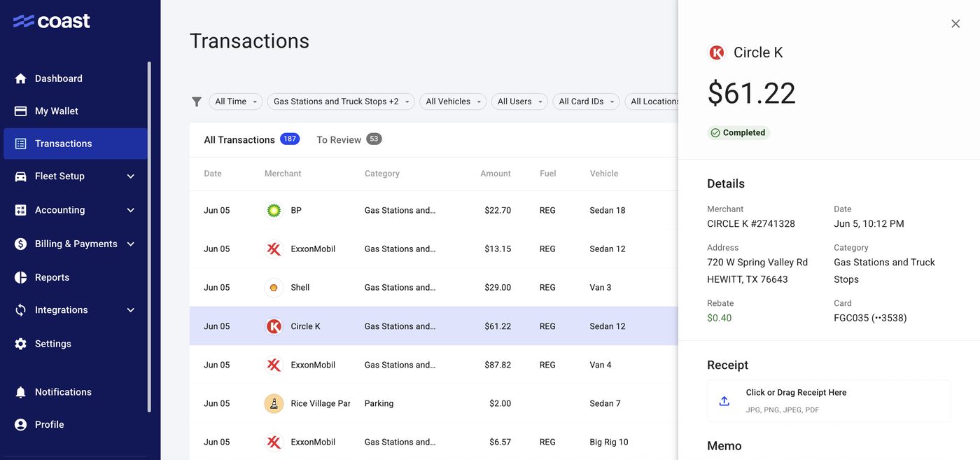Click the receipt upload drop area
This screenshot has width=980, height=460.
(829, 401)
